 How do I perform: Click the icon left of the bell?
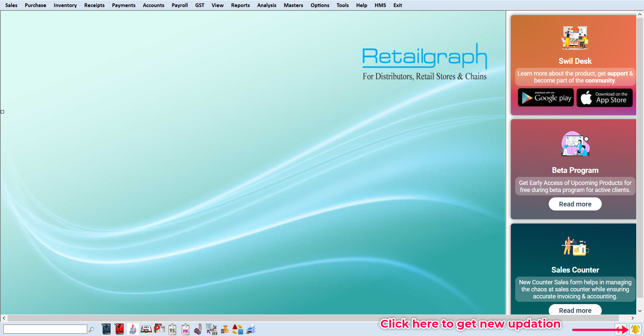(x=621, y=329)
